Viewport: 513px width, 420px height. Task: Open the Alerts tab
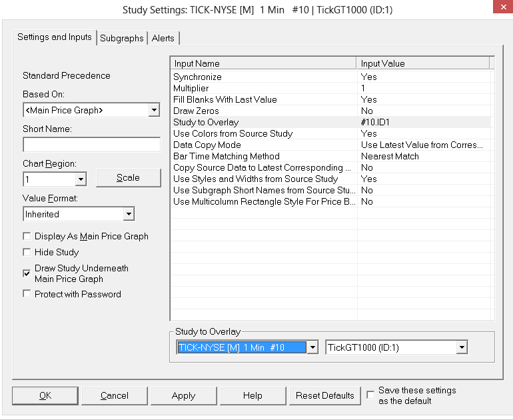point(163,38)
